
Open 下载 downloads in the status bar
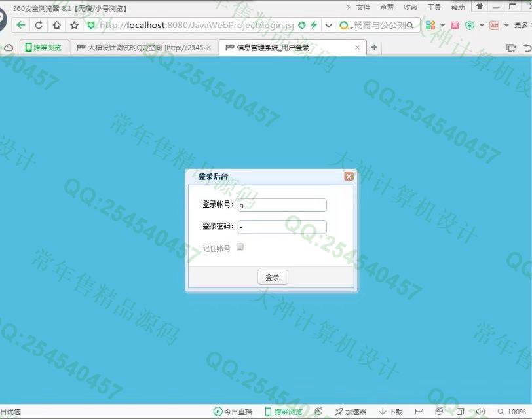click(391, 412)
